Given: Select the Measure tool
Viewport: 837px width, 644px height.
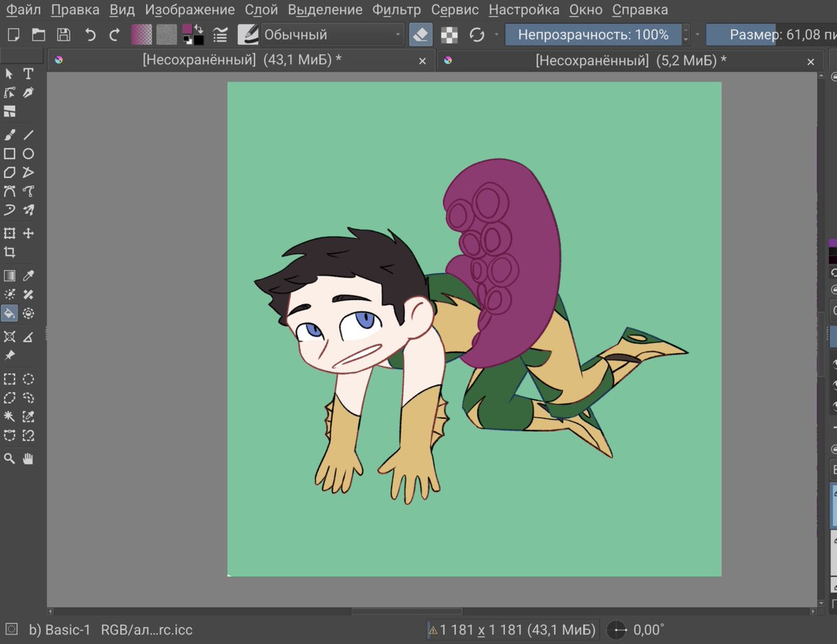Looking at the screenshot, I should coord(29,337).
